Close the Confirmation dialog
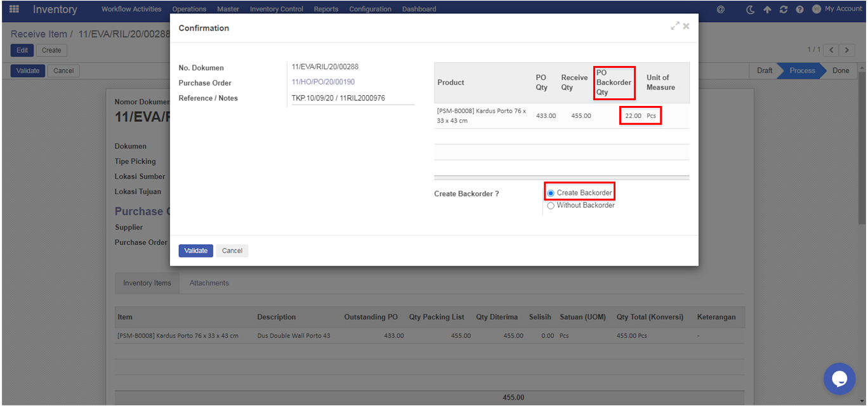Screen dimensions: 868x406 pos(686,26)
